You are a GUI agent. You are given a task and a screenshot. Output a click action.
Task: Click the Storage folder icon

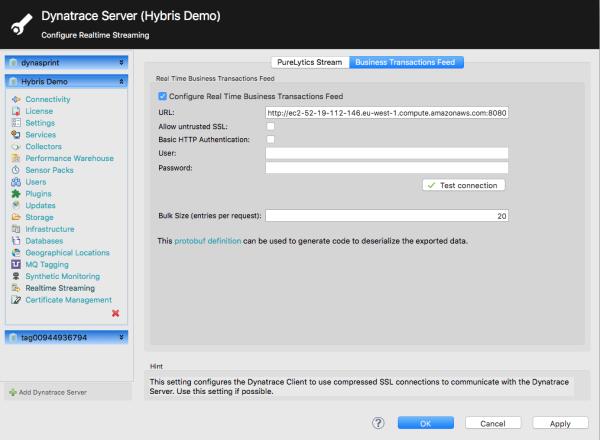16,217
